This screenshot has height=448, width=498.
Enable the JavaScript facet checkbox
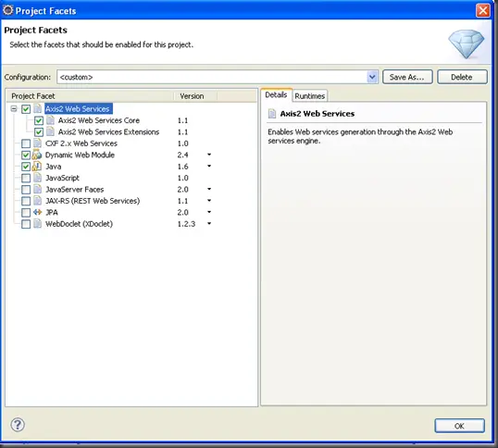tap(26, 178)
